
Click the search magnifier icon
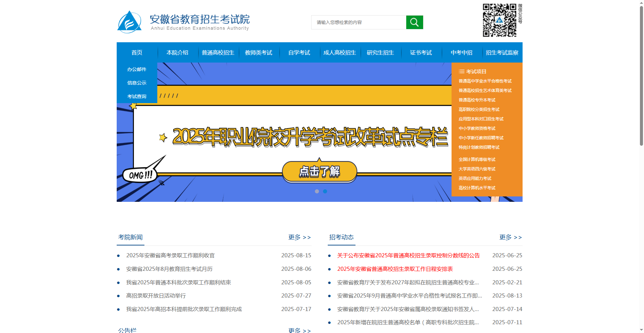(414, 22)
